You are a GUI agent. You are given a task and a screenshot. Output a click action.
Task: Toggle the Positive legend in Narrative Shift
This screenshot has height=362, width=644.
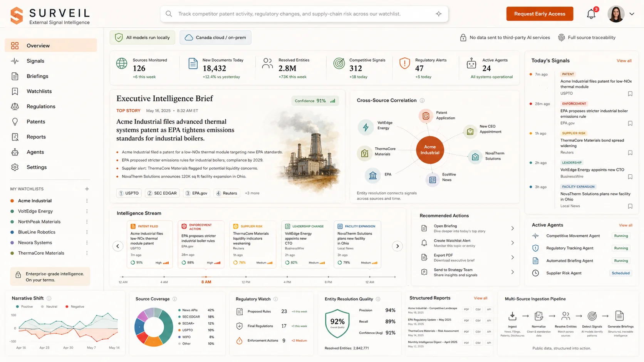[24, 307]
